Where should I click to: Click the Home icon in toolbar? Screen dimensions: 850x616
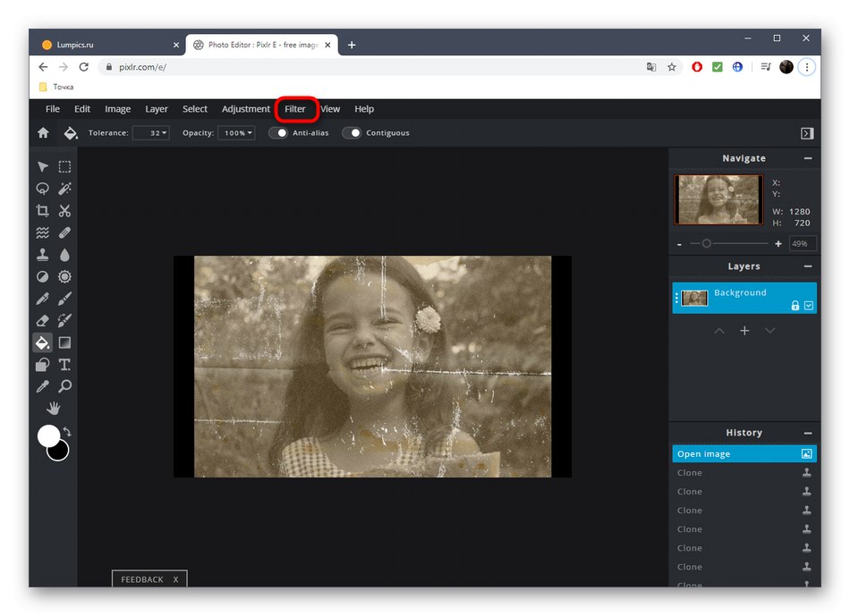(x=43, y=133)
